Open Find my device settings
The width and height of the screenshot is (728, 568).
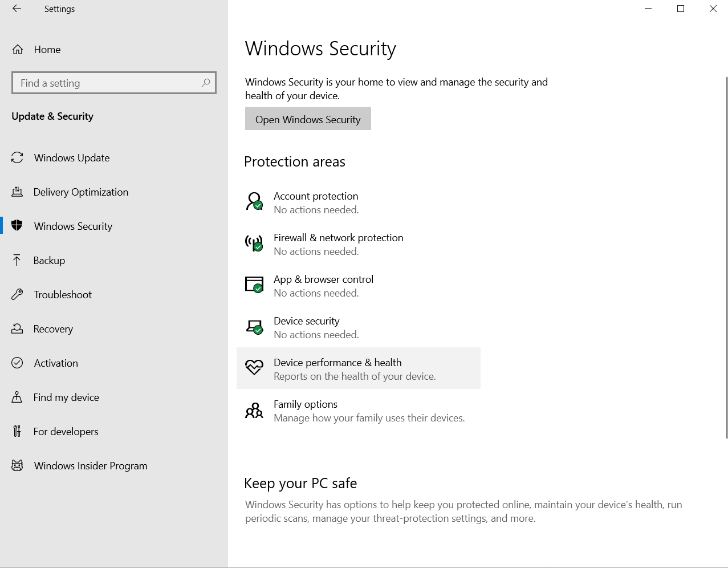click(66, 397)
